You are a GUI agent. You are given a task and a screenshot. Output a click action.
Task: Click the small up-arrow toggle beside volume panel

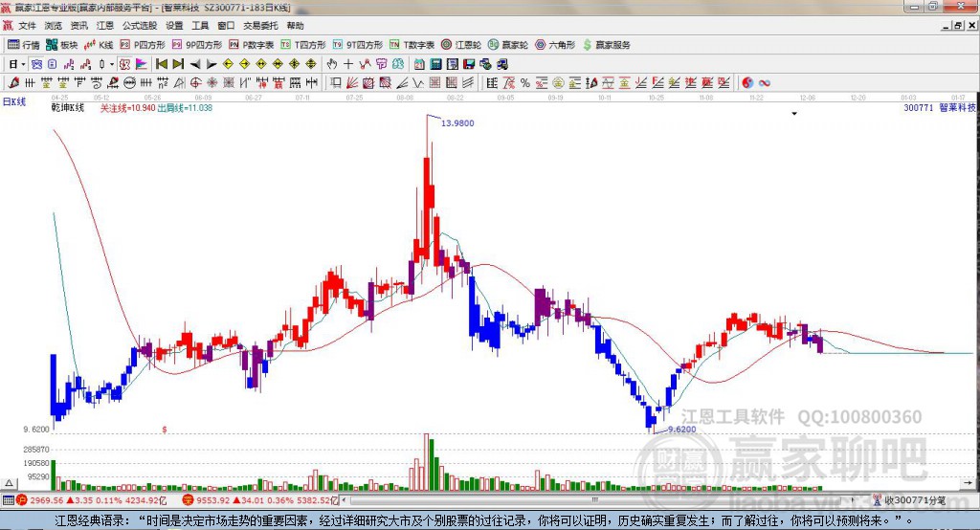coord(10,483)
